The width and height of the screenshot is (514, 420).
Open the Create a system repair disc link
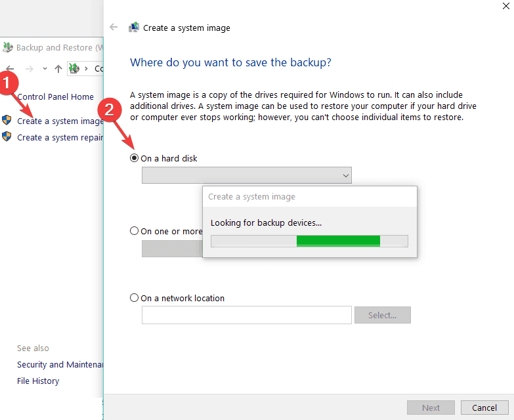[x=60, y=138]
